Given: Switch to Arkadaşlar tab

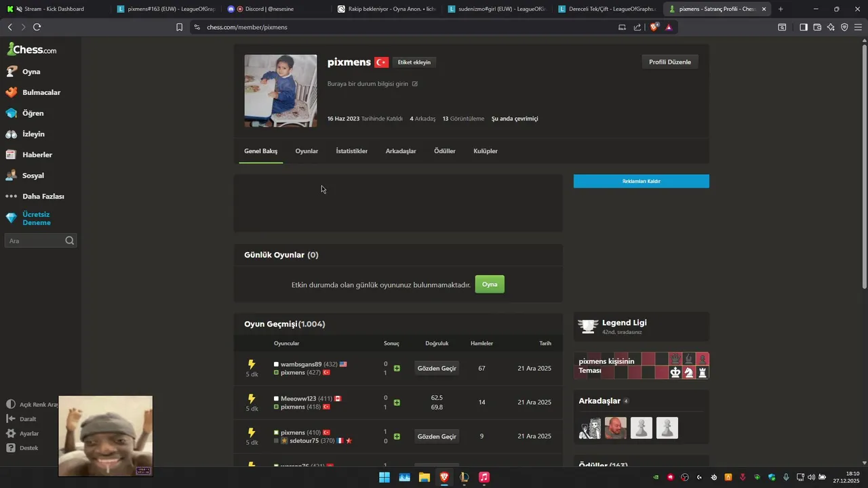Looking at the screenshot, I should click(401, 151).
